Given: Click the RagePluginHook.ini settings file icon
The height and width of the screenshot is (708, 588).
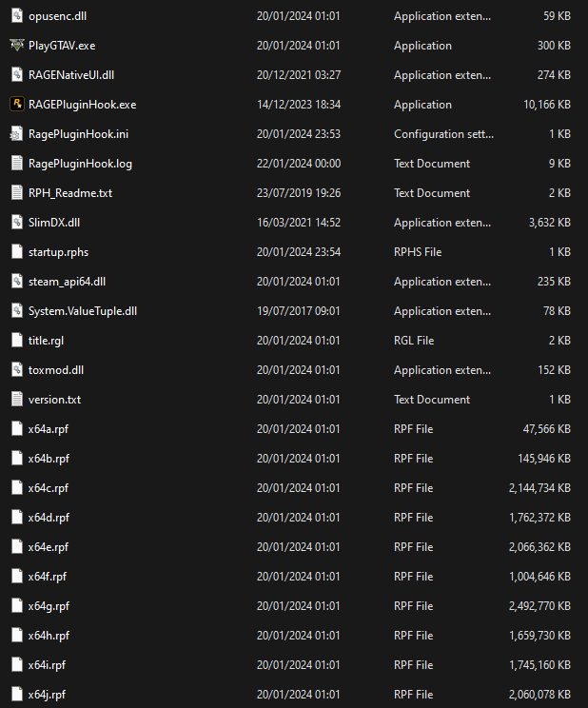Looking at the screenshot, I should point(17,134).
